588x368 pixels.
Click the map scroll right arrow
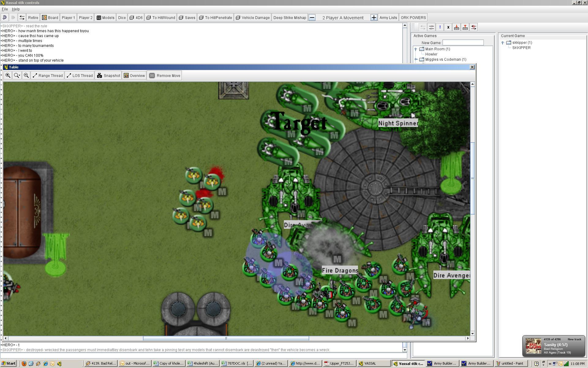(468, 338)
